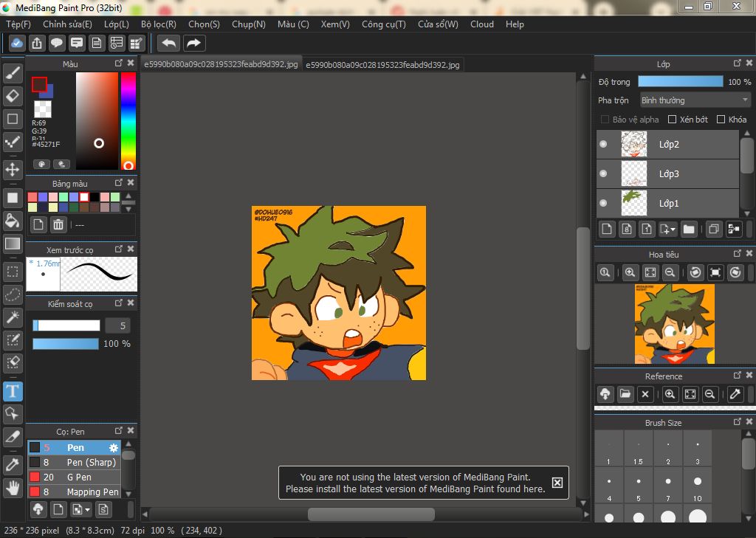756x538 pixels.
Task: Open the Pha trộn blend mode dropdown
Action: pos(695,100)
